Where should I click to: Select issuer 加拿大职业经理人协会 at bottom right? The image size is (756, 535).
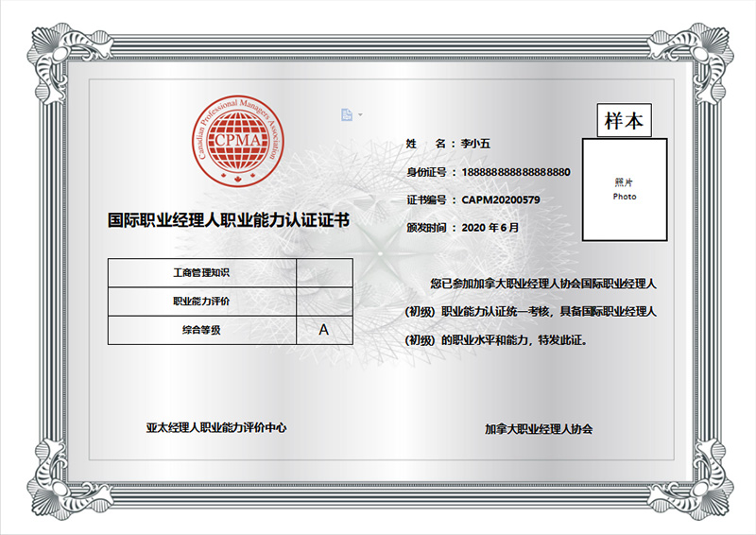539,429
